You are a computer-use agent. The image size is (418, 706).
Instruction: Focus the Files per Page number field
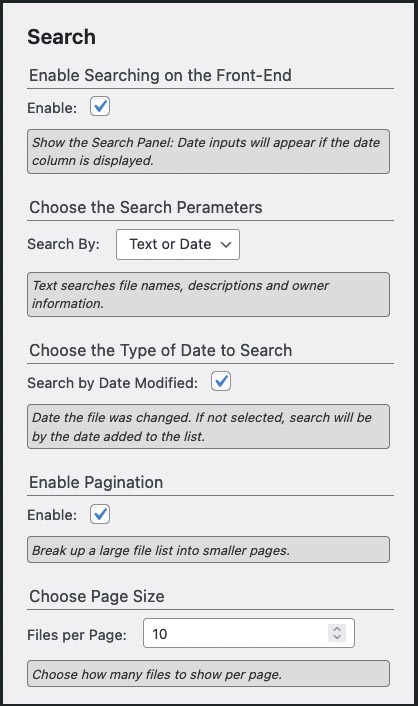point(249,633)
